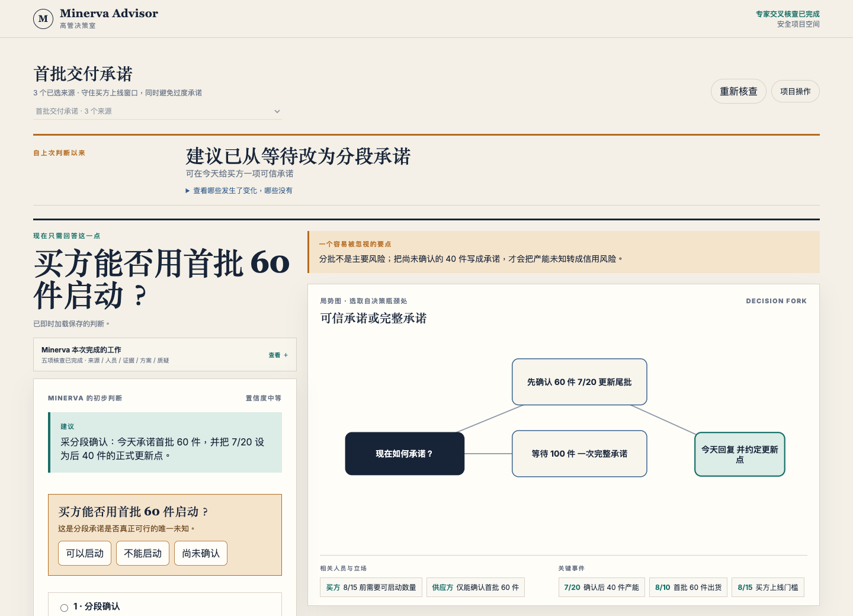Image resolution: width=853 pixels, height=616 pixels.
Task: Click the 可信承诺或完整承诺 chart title
Action: 374,319
